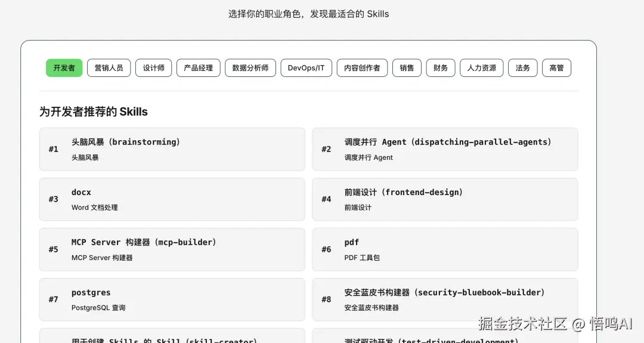Switch to the 营销人员 role tab
This screenshot has width=644, height=343.
point(109,68)
